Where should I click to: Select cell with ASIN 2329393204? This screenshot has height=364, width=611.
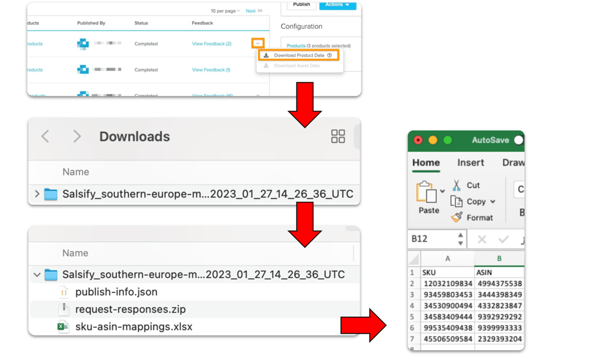499,339
